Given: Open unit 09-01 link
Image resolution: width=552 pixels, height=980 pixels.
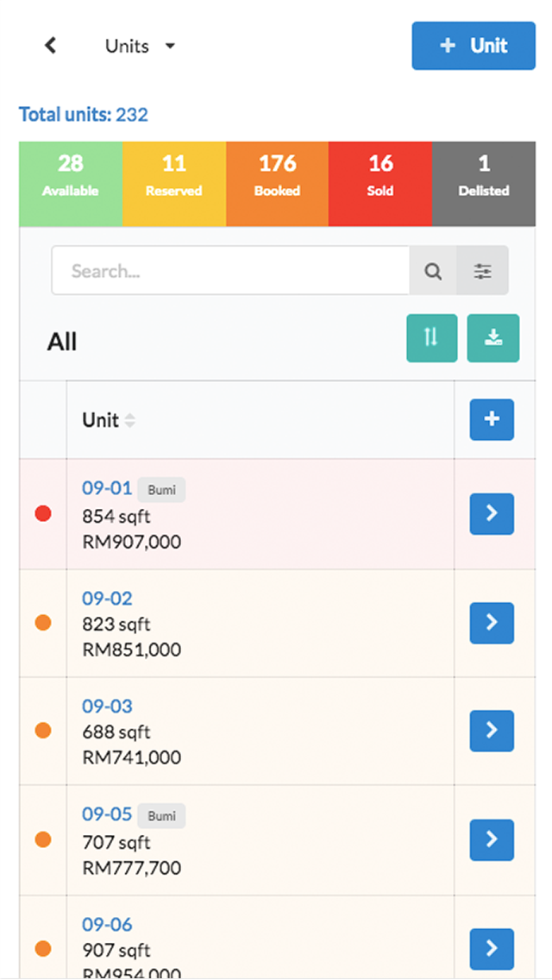Looking at the screenshot, I should pyautogui.click(x=107, y=488).
